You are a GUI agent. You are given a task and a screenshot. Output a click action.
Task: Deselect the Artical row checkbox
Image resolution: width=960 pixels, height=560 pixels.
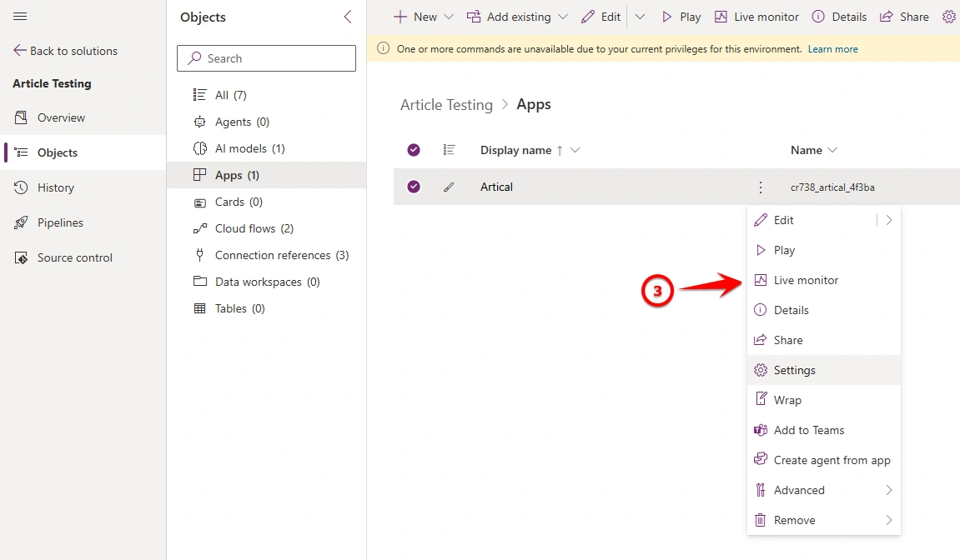[x=414, y=187]
